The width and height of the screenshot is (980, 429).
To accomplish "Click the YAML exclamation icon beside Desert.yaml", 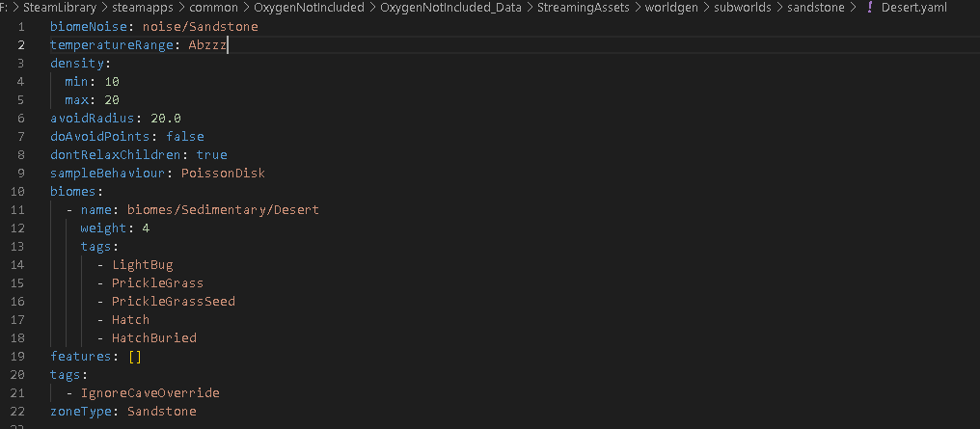I will coord(869,8).
